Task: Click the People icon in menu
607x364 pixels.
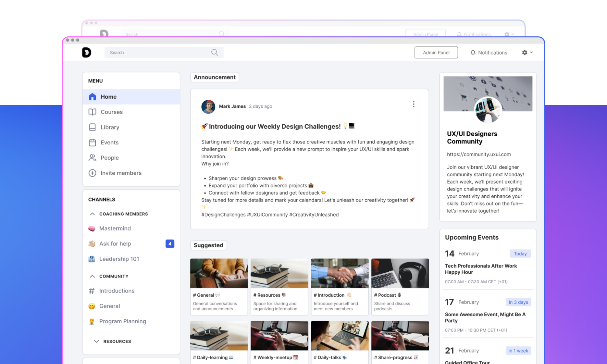Action: point(92,158)
